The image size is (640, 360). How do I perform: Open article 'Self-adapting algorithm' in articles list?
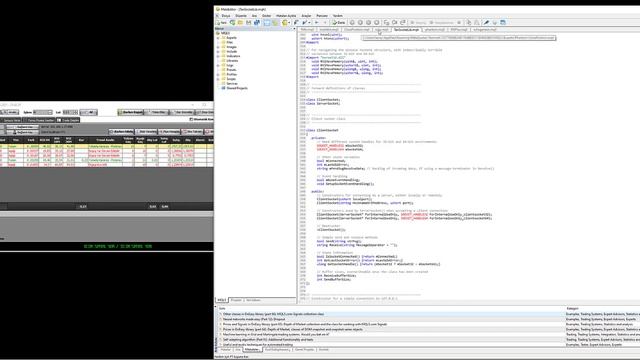[268, 340]
